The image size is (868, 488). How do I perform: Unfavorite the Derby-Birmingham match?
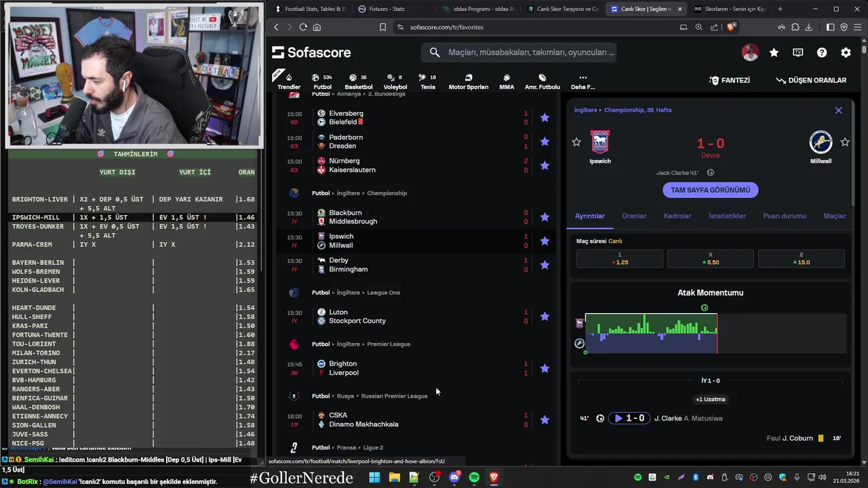coord(545,265)
